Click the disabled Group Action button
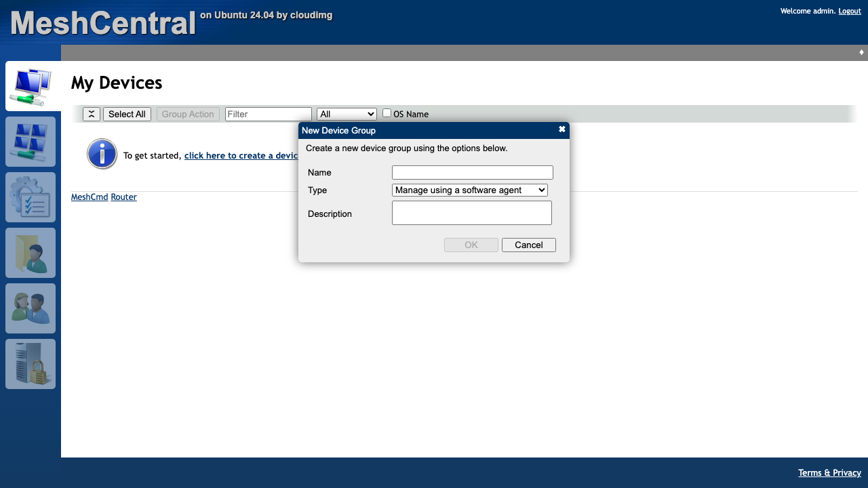 [188, 114]
